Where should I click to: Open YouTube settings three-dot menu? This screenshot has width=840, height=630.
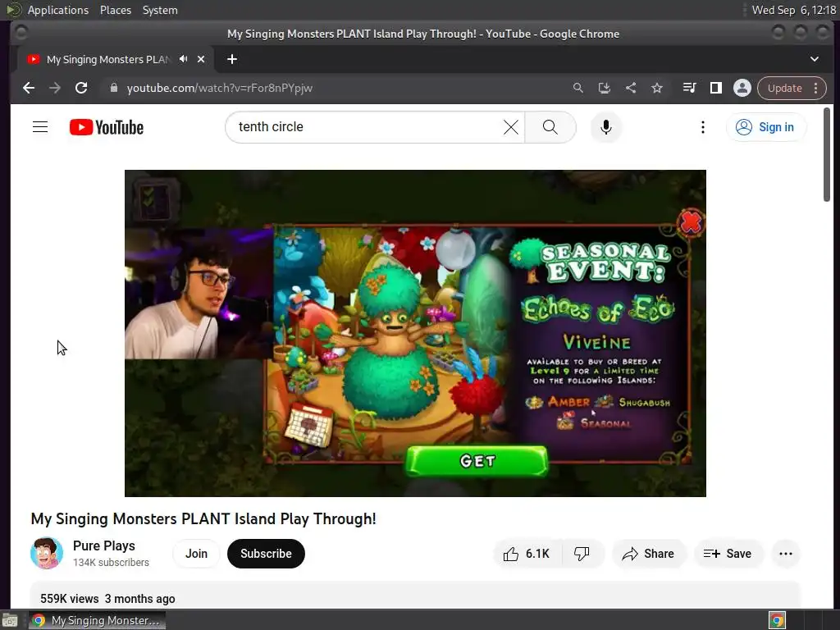703,127
